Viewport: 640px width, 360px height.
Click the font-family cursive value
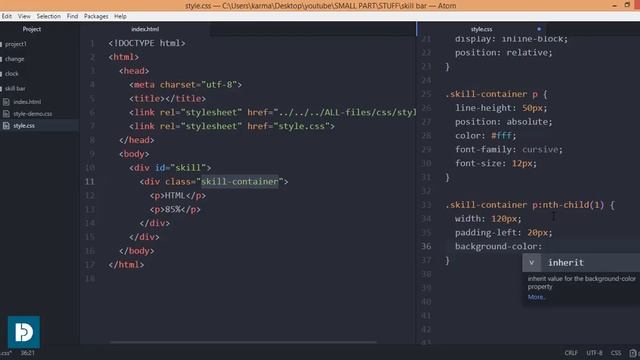(x=540, y=149)
